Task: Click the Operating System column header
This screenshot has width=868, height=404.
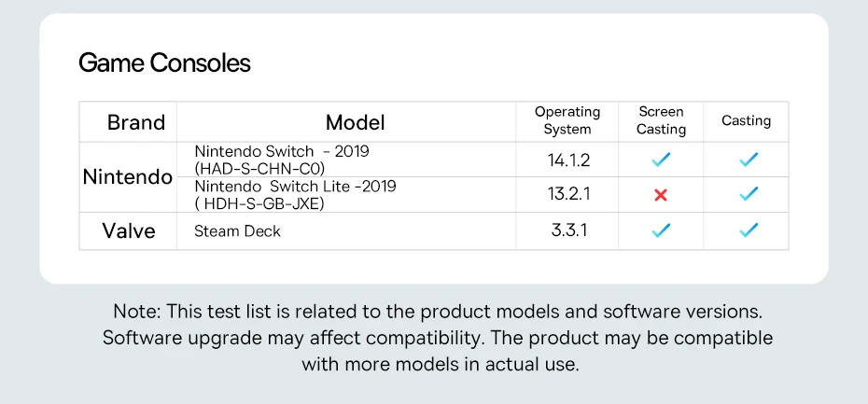Action: click(567, 120)
